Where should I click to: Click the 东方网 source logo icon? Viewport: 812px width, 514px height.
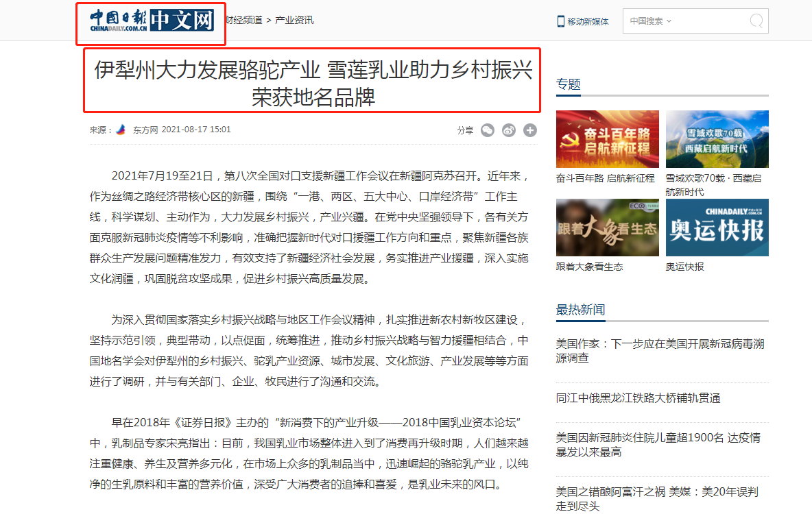coord(121,130)
